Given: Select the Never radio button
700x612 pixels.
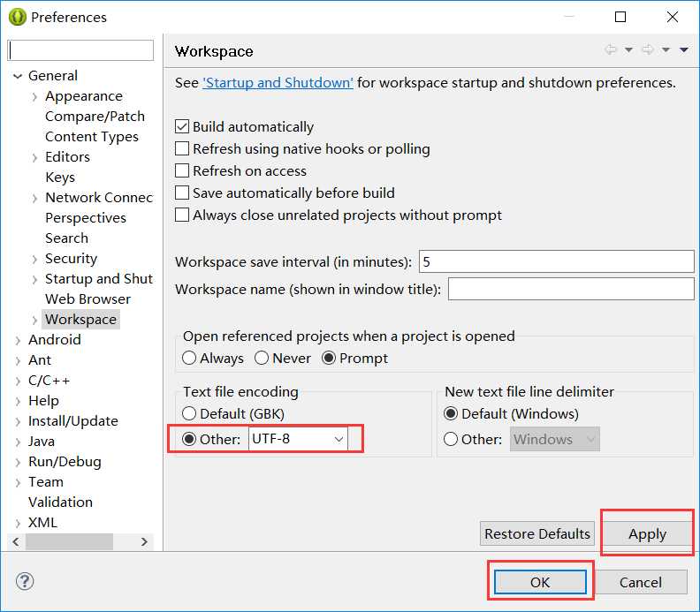Looking at the screenshot, I should pos(262,358).
